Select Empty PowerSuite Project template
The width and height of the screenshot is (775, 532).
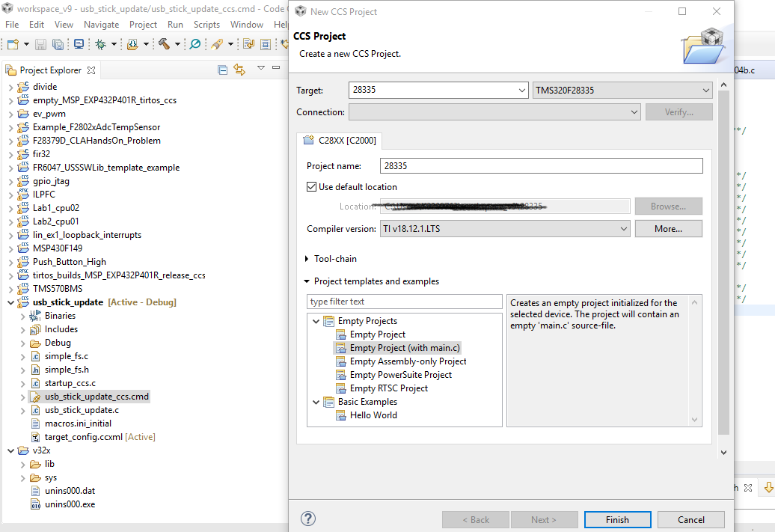[x=401, y=375]
